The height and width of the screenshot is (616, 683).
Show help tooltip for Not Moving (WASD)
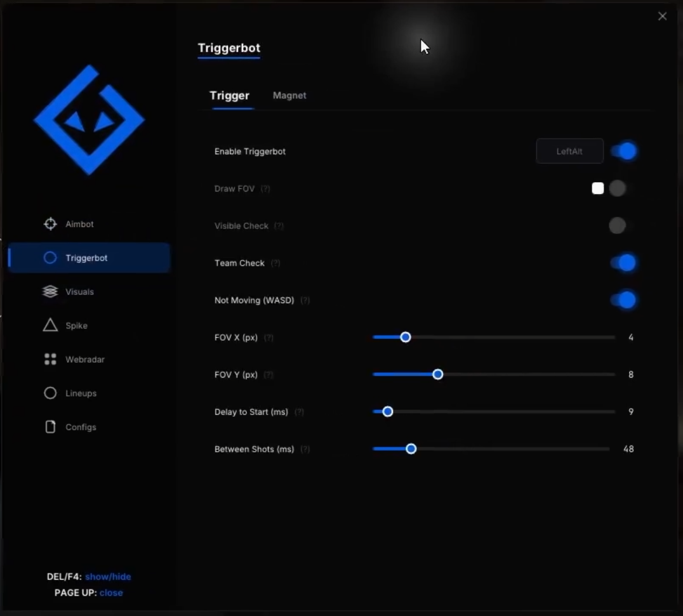tap(305, 300)
